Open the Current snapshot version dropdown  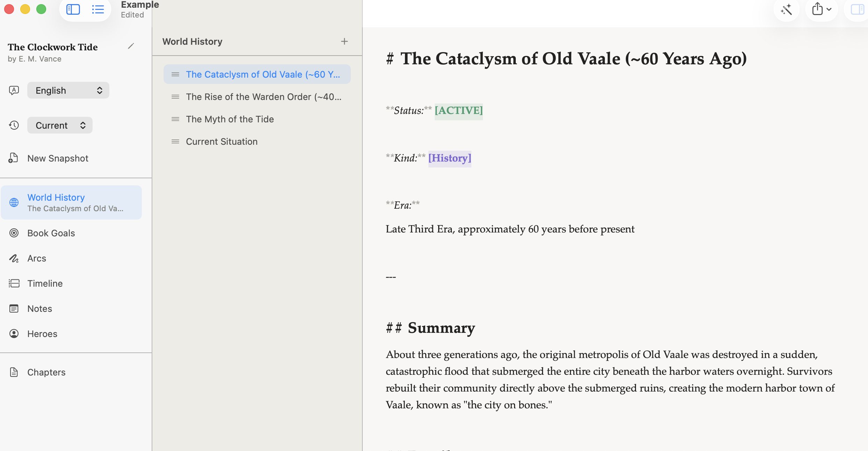[60, 125]
